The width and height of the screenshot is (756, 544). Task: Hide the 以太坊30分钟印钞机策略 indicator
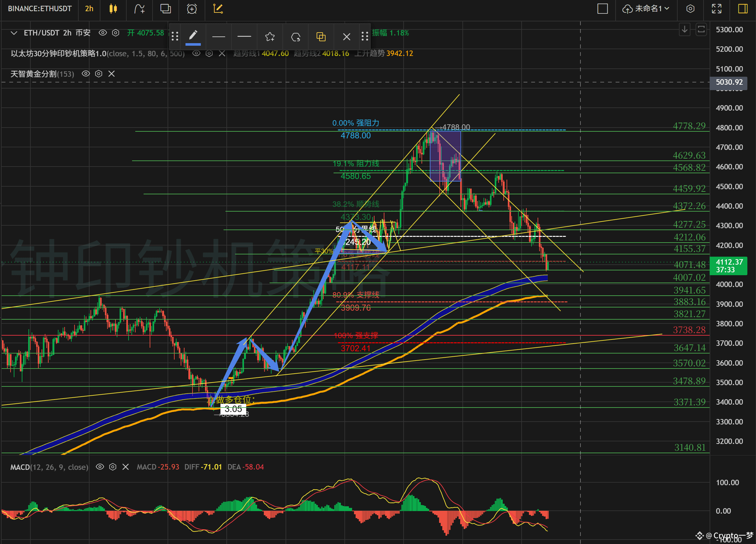tap(196, 53)
